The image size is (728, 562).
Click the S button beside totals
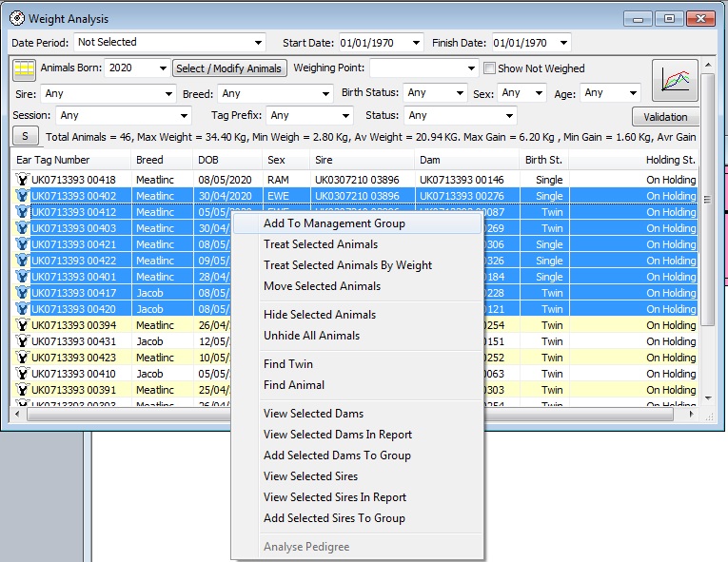[25, 136]
